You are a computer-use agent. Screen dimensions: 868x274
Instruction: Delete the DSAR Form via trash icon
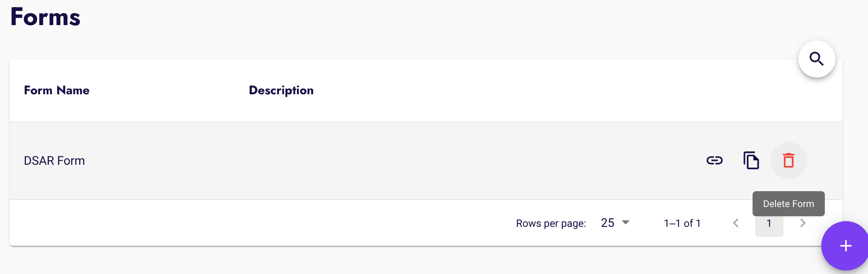788,160
